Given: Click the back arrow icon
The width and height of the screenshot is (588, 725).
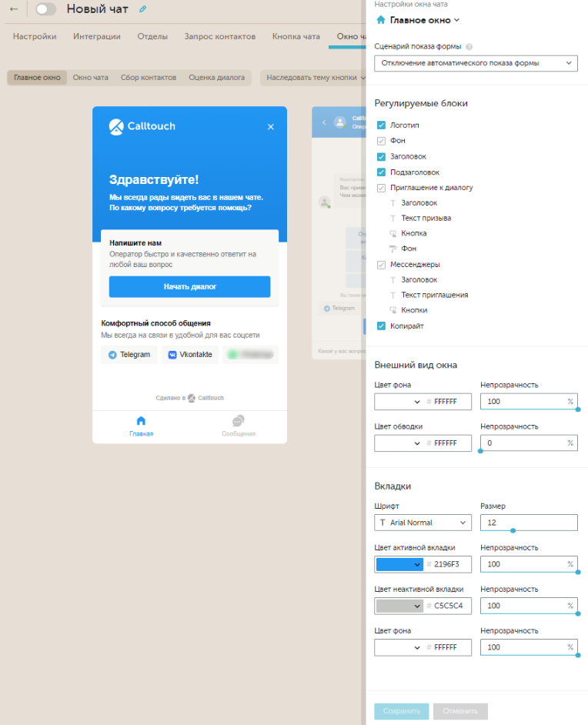Looking at the screenshot, I should click(x=14, y=9).
